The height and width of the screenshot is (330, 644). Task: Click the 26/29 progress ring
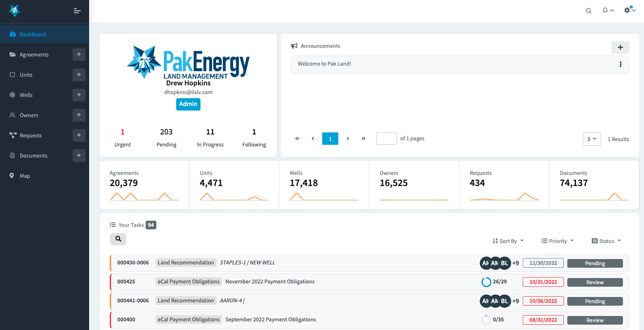click(x=486, y=282)
